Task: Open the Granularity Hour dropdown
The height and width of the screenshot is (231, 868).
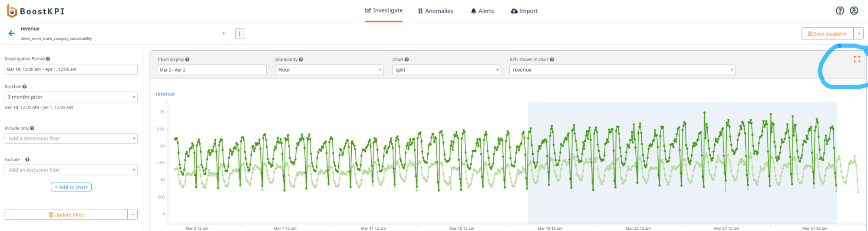Action: (x=329, y=70)
